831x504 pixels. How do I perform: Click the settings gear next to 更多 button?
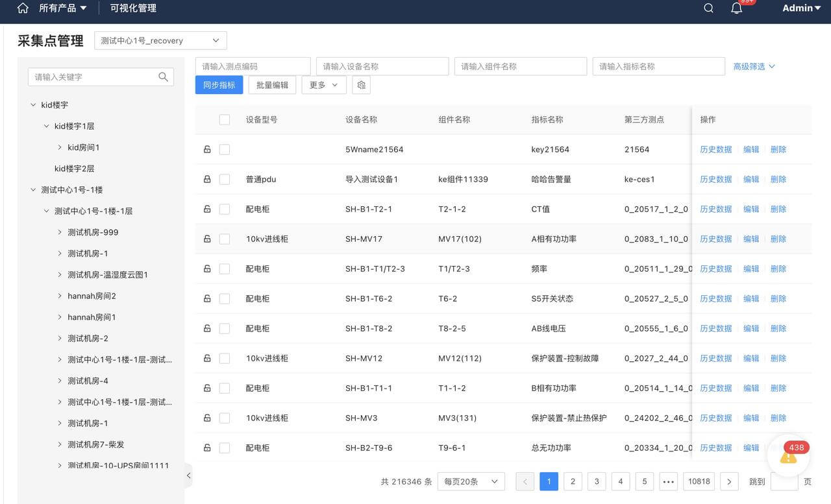[x=361, y=84]
